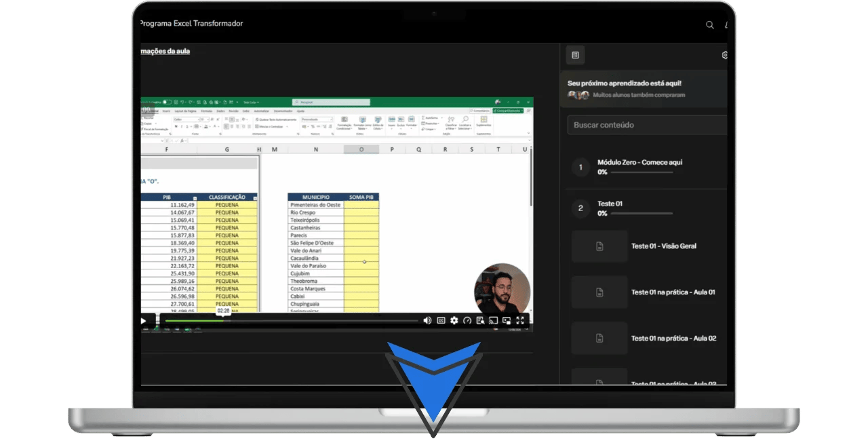Open lesson Teste 01 na prática - Aula 01
This screenshot has width=868, height=441.
[673, 292]
